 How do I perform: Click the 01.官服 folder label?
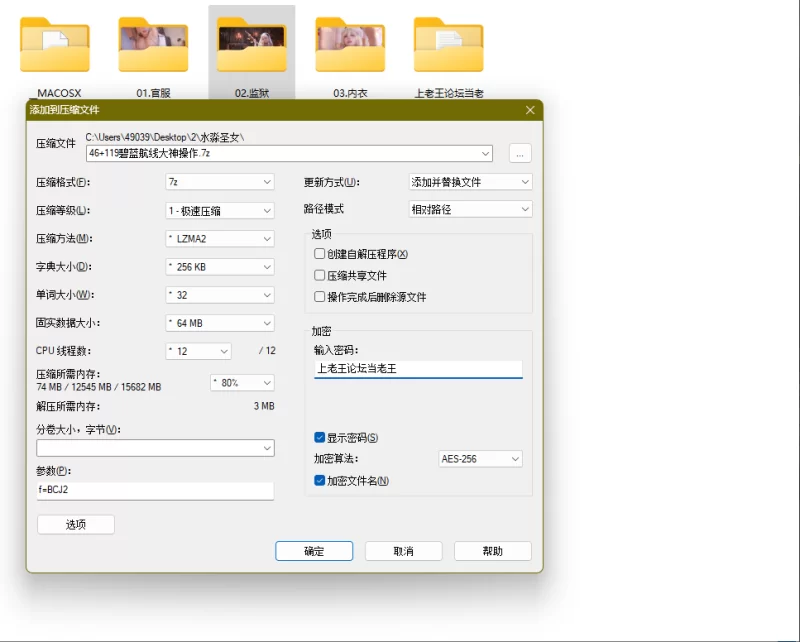coord(153,93)
